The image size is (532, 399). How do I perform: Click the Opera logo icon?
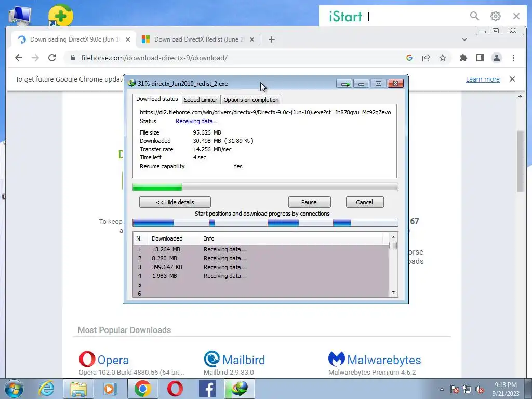coord(87,359)
